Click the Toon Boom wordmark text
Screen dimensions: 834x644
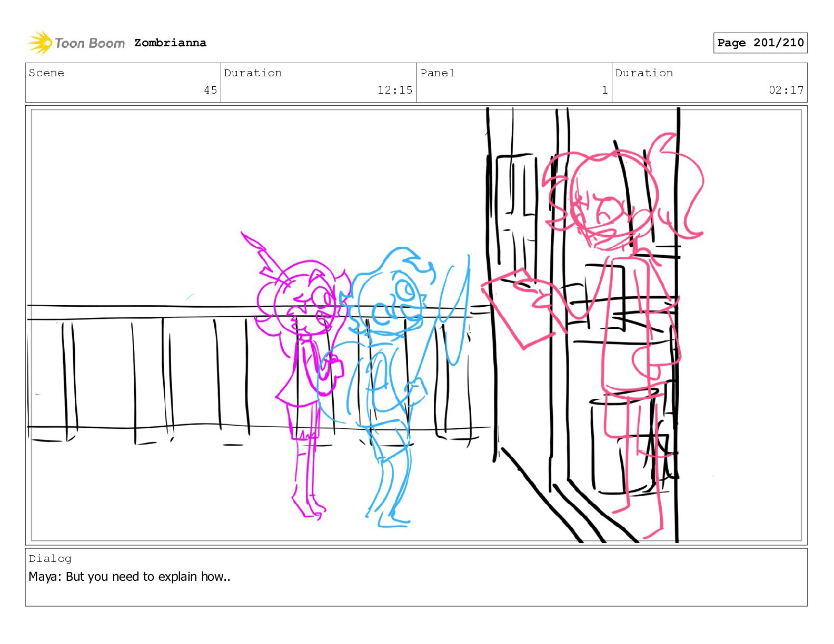[90, 43]
